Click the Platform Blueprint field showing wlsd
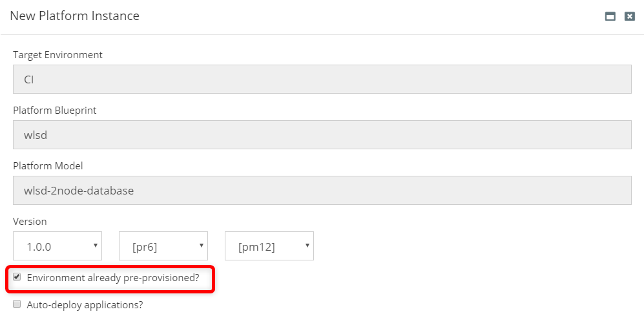644x327 pixels. [322, 135]
